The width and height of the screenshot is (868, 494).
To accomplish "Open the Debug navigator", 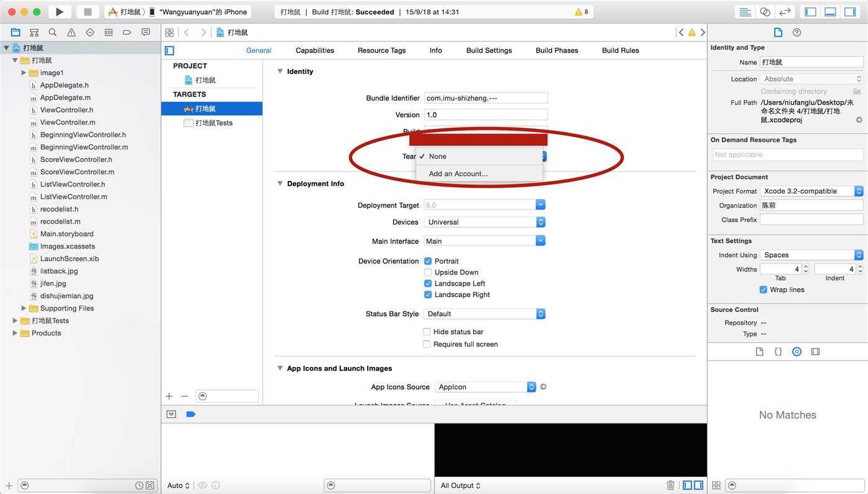I will 108,32.
